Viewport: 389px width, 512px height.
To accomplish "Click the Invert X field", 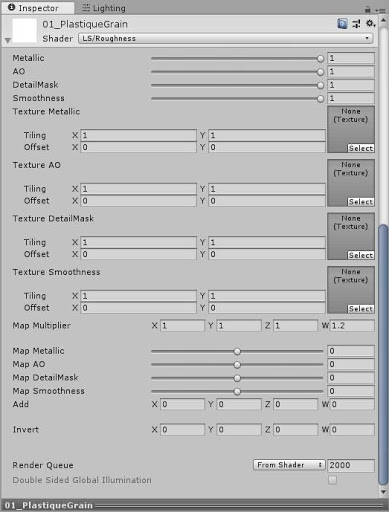I will [x=182, y=430].
